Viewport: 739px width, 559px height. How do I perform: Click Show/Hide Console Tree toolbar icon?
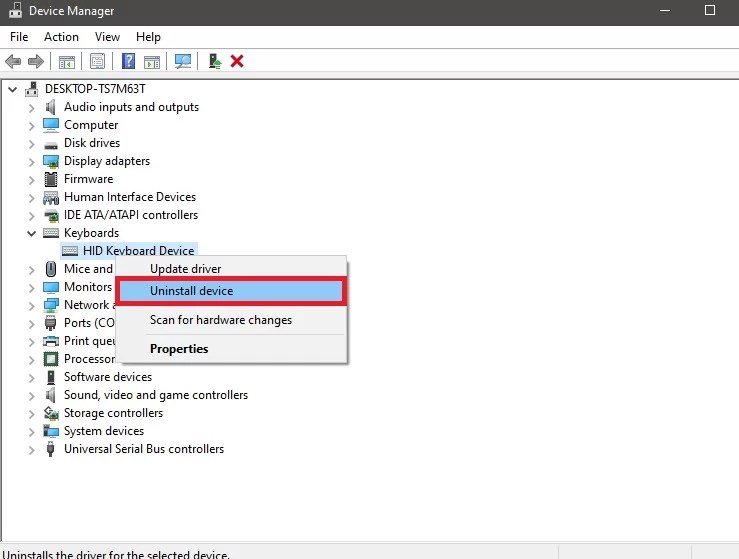coord(66,61)
